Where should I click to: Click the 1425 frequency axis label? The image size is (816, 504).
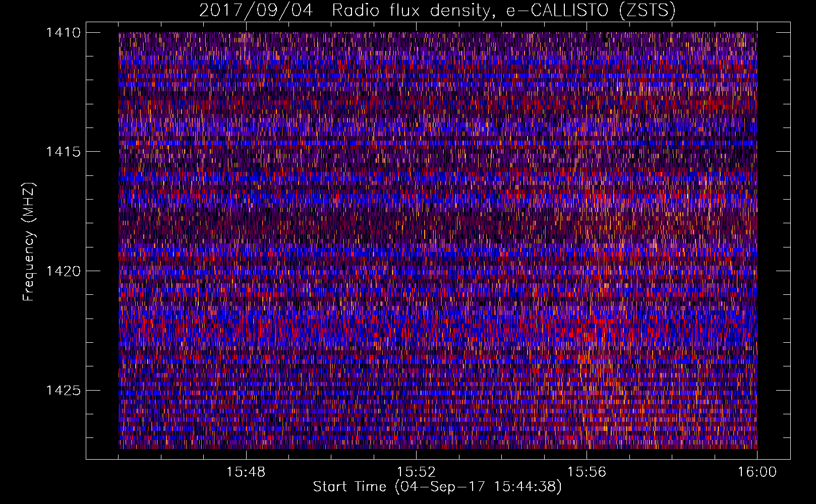click(63, 390)
